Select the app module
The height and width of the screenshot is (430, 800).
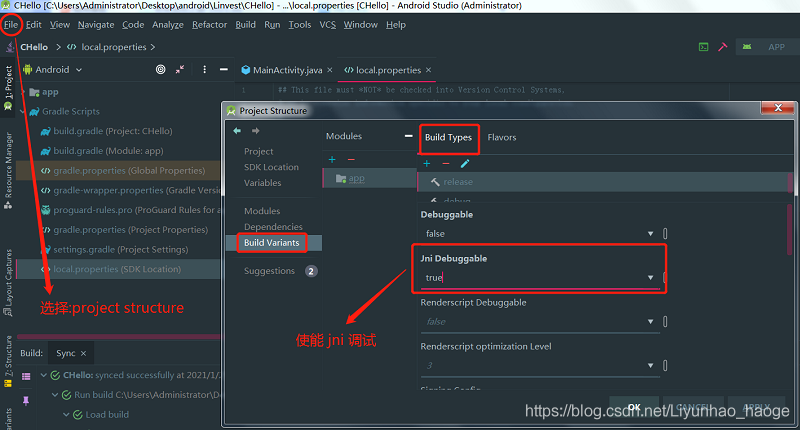click(370, 179)
